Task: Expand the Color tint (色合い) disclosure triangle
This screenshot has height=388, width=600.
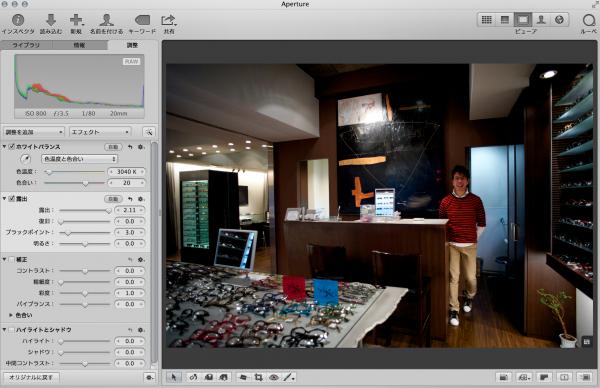Action: (x=11, y=315)
